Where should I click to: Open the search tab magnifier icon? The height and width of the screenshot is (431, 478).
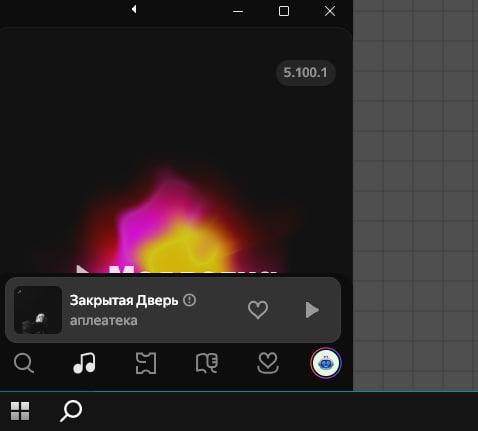coord(24,363)
